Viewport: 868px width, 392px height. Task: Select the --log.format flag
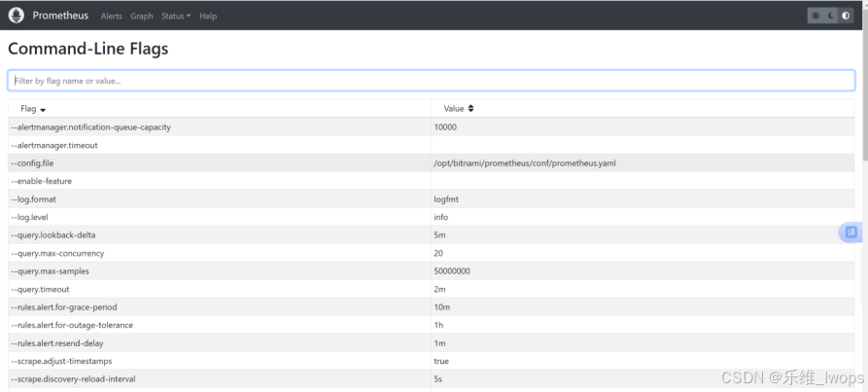34,199
